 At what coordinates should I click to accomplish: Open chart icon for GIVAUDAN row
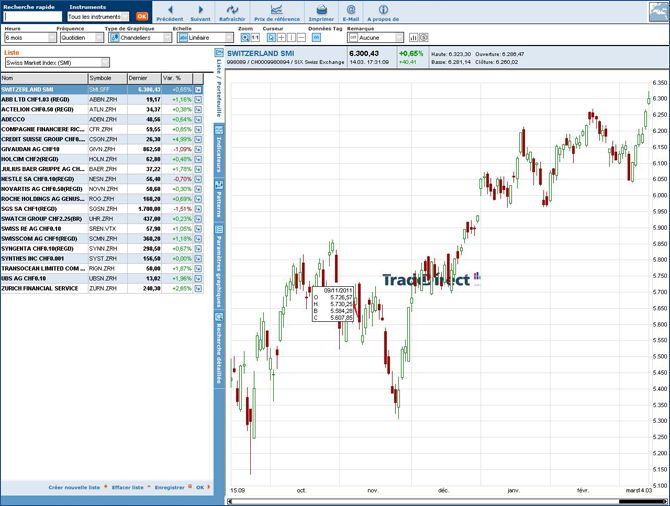click(198, 149)
